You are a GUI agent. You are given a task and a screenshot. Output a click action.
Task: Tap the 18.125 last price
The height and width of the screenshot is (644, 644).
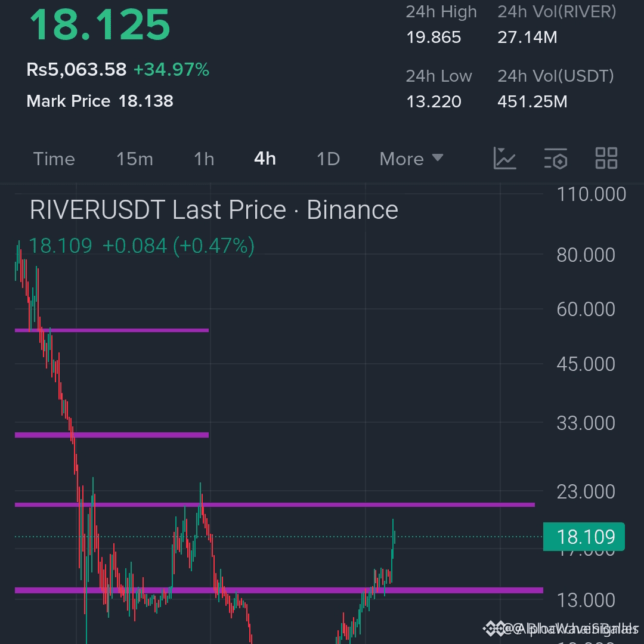pyautogui.click(x=100, y=25)
